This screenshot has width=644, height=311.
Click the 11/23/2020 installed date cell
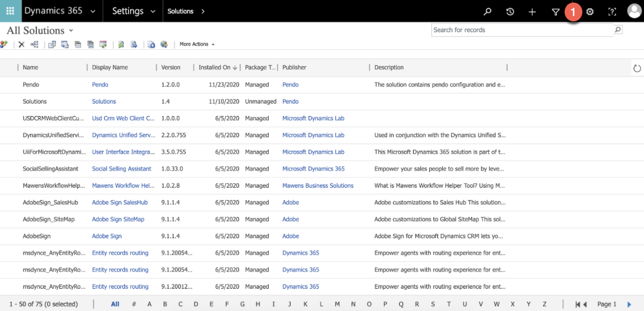pyautogui.click(x=224, y=84)
